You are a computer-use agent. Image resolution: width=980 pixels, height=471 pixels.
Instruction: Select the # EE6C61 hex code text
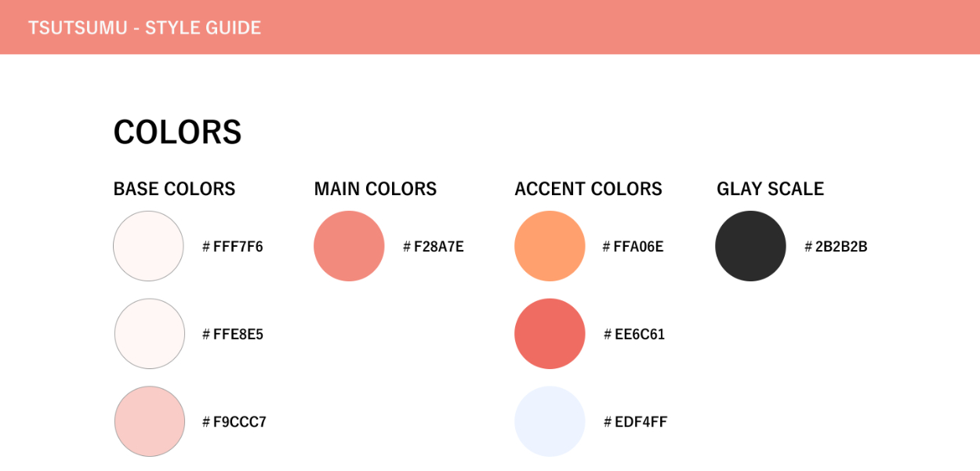(634, 335)
